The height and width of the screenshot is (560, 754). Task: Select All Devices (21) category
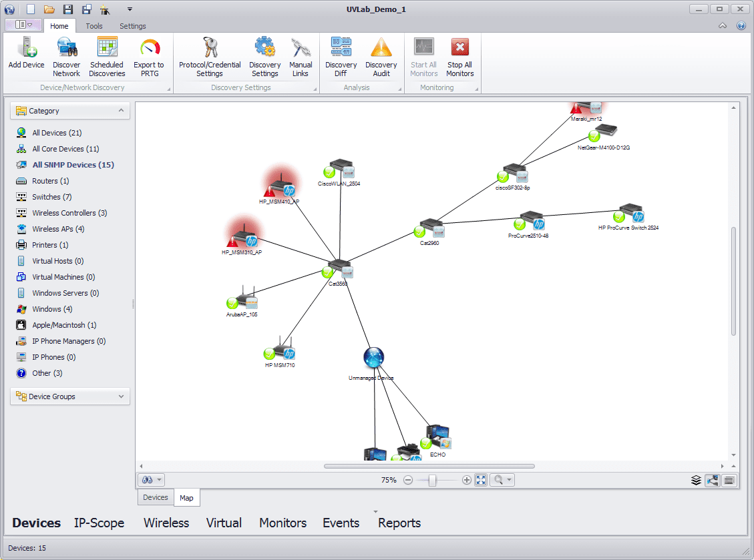tap(57, 133)
